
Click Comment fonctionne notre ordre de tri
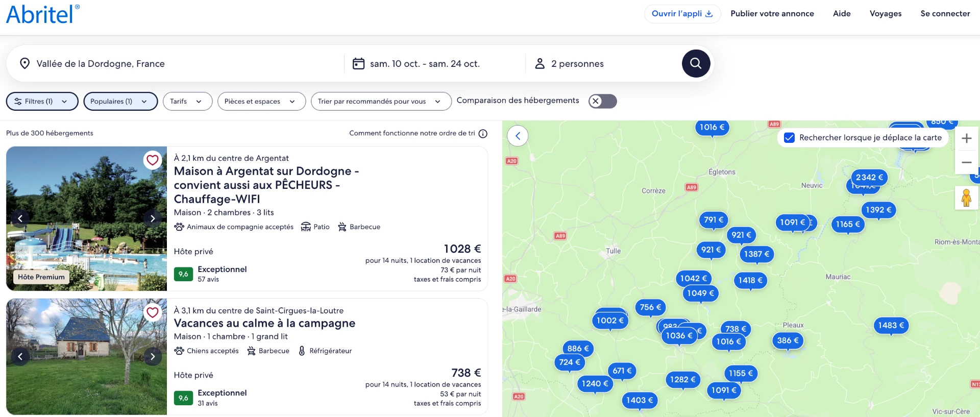[x=412, y=133]
